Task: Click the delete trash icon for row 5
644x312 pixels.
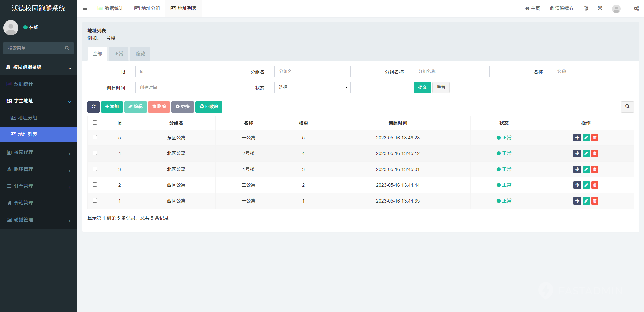Action: point(595,138)
